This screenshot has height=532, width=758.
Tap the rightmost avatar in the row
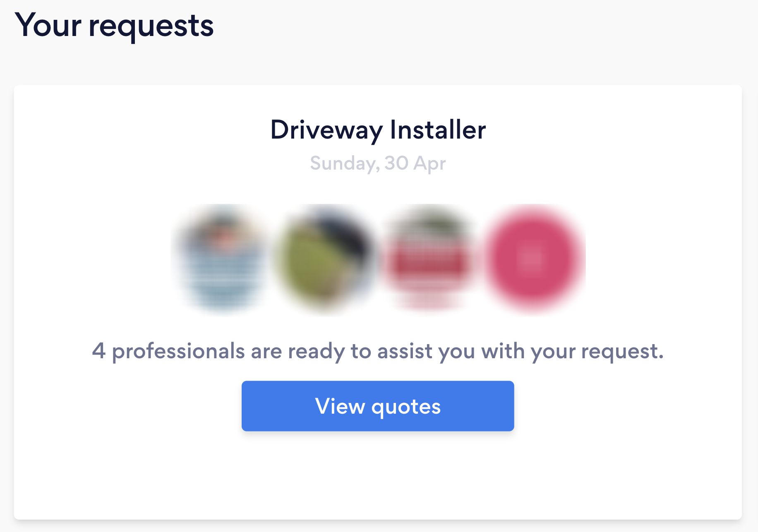point(532,259)
